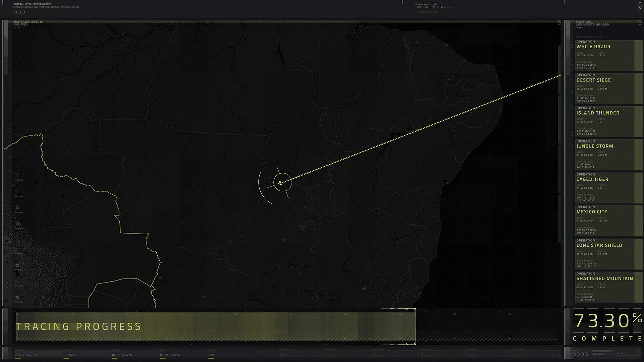Click the Tracing Progress bar

point(215,326)
